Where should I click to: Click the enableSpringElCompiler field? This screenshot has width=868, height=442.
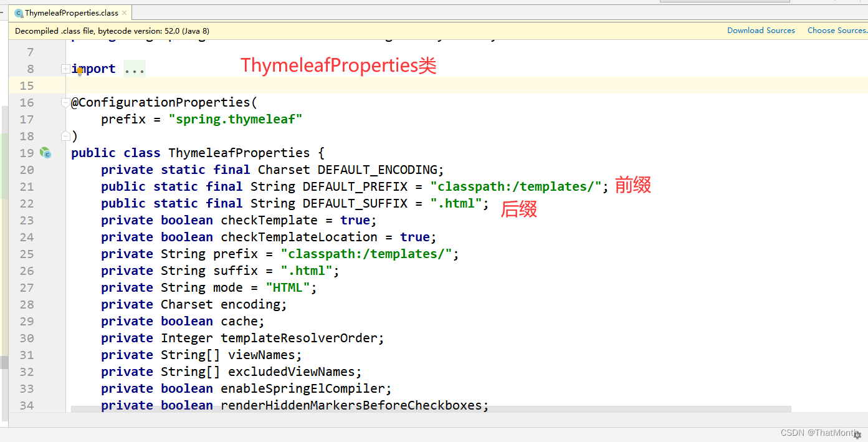[303, 388]
